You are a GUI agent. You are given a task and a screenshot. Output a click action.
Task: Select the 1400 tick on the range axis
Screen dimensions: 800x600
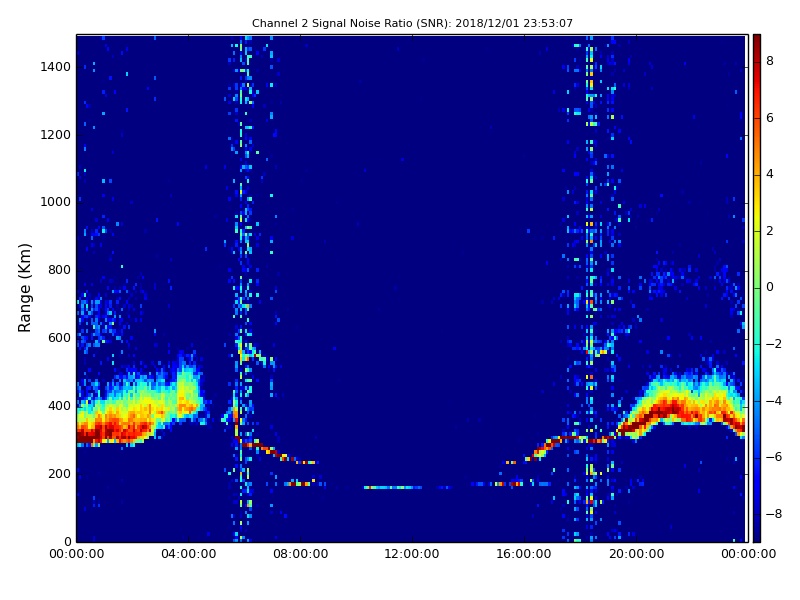coord(54,67)
